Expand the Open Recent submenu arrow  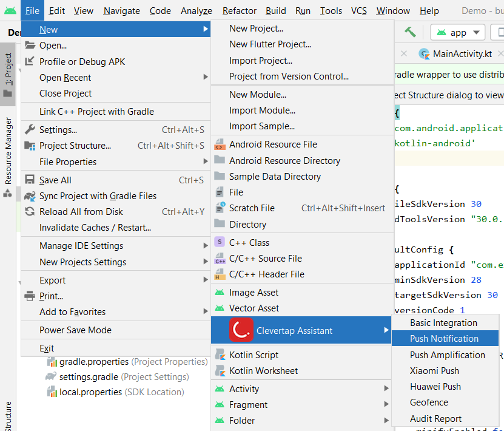(206, 77)
